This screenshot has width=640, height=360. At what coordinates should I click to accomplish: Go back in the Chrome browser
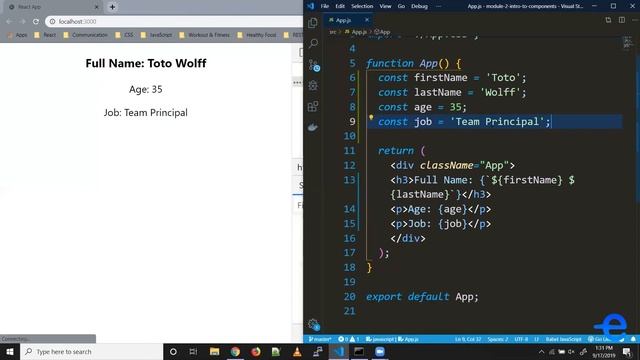pyautogui.click(x=9, y=21)
